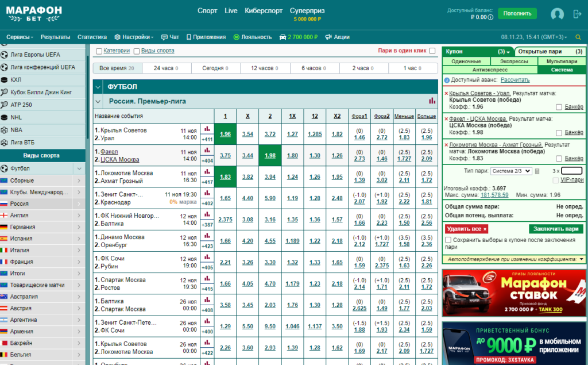588x365 pixels.
Task: Open the Сервисы dropdown menu
Action: tap(20, 37)
